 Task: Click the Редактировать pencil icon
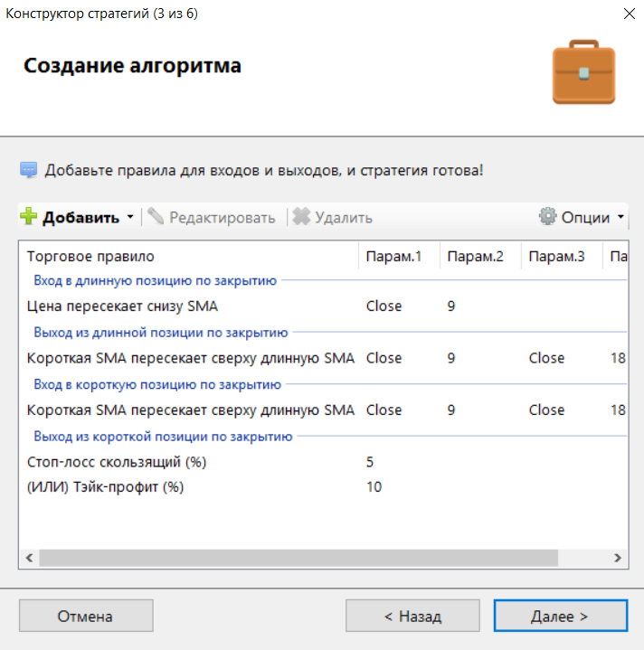coord(156,216)
